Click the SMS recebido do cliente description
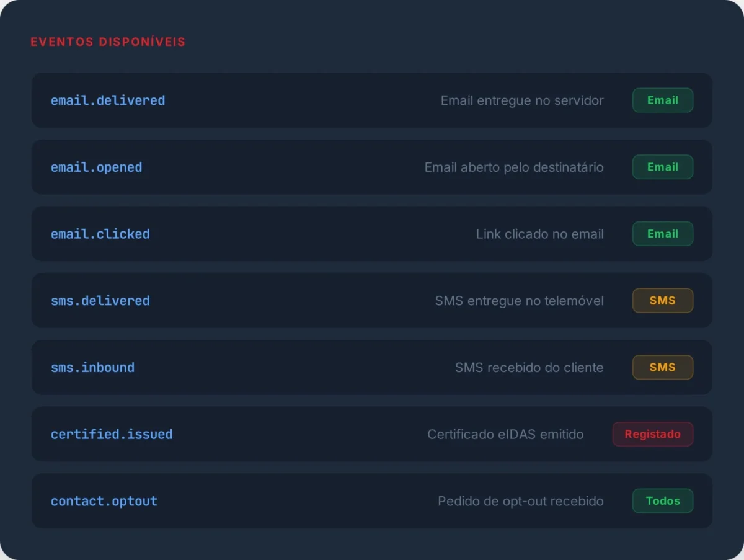This screenshot has height=560, width=744. pyautogui.click(x=529, y=367)
